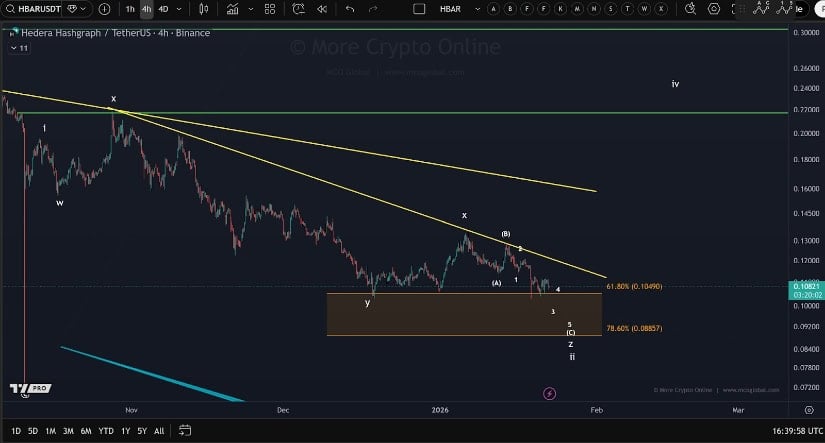Click the All date range button

click(160, 431)
